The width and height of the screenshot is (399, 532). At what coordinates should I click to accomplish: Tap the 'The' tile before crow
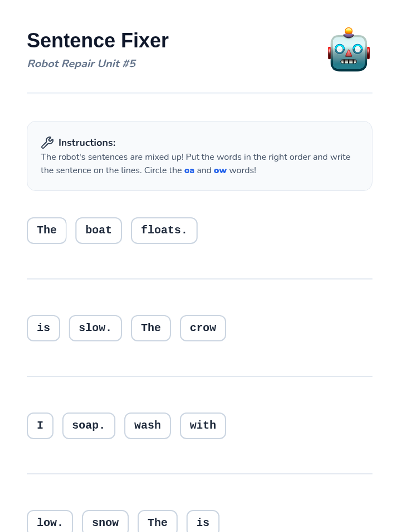coord(151,328)
